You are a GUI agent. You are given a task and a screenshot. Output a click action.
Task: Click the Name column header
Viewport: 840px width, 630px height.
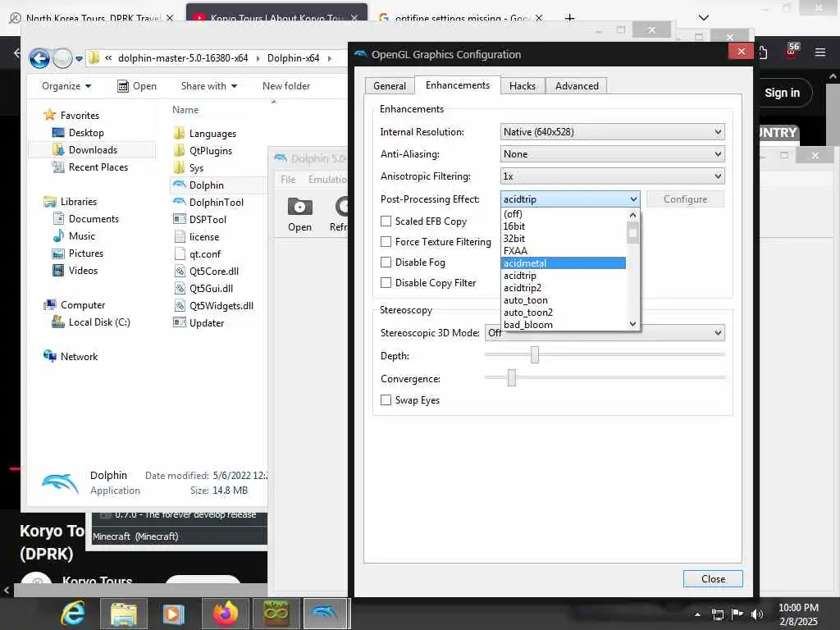pyautogui.click(x=185, y=109)
